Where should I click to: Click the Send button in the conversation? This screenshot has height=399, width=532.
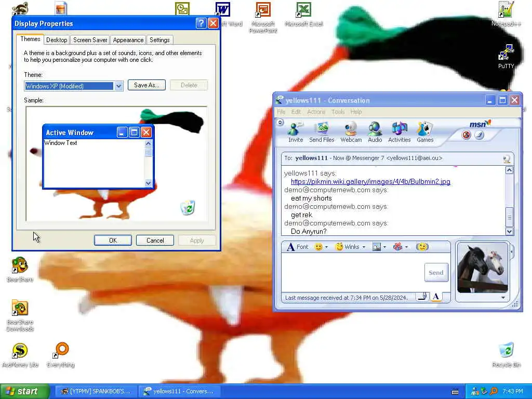(x=436, y=272)
